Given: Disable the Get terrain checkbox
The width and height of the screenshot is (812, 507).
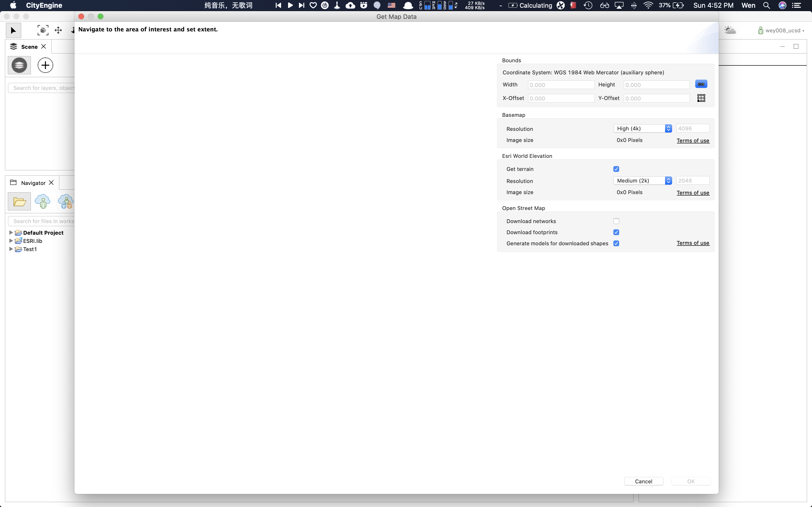Looking at the screenshot, I should [x=616, y=169].
